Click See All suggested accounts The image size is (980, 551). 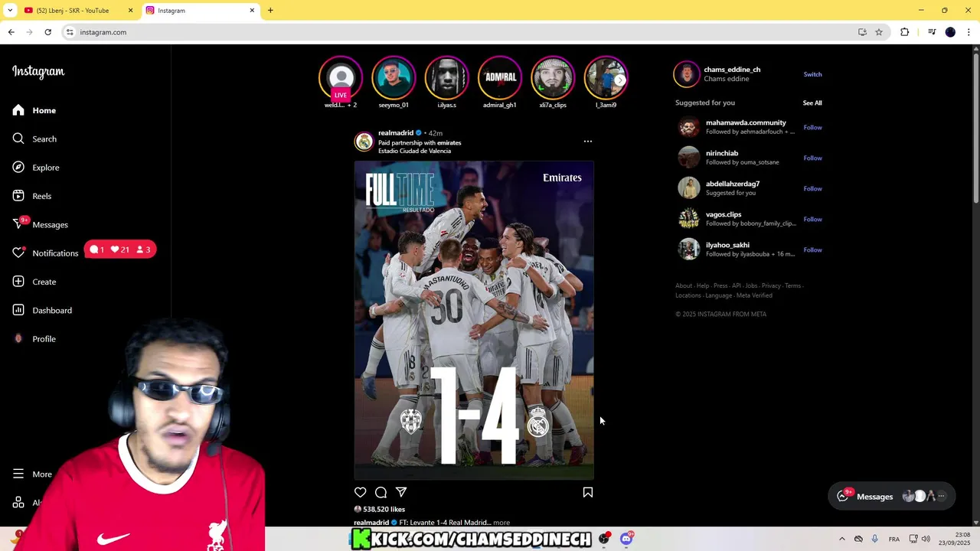(x=812, y=103)
